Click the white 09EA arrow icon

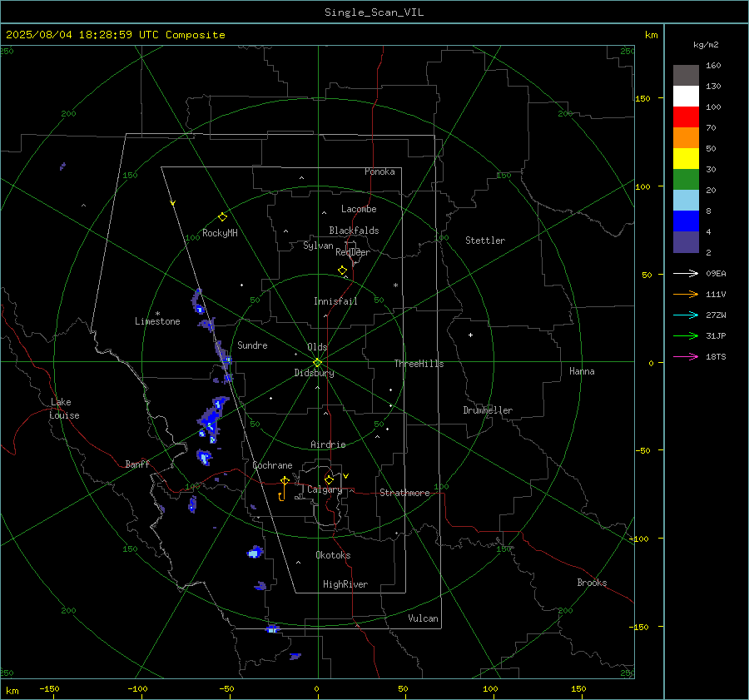coord(686,273)
